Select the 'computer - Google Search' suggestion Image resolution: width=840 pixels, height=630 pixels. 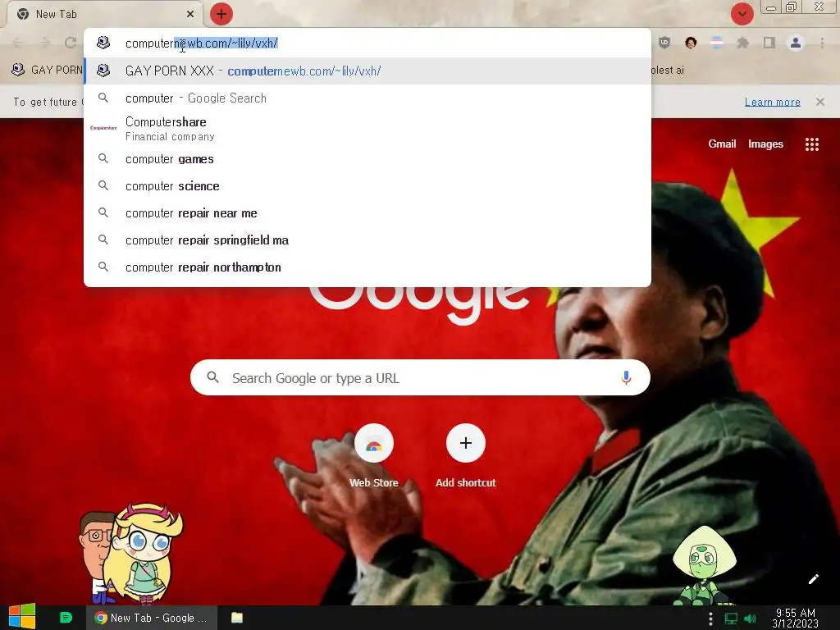coord(367,98)
